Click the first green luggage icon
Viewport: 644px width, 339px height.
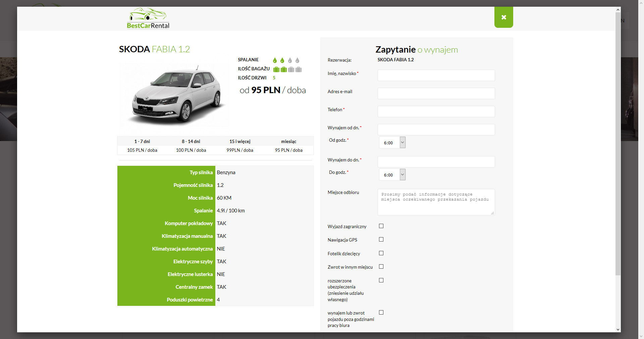pyautogui.click(x=276, y=69)
